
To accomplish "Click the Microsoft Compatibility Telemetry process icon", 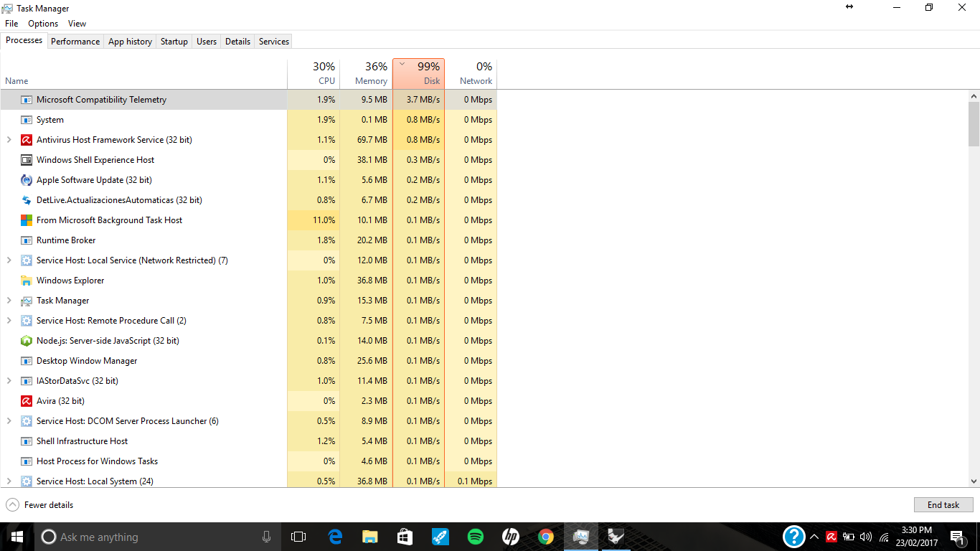I will coord(27,100).
